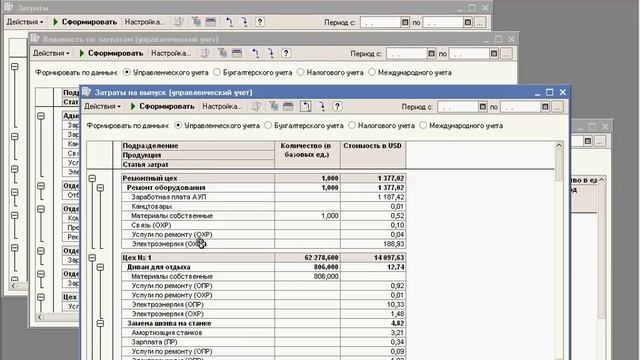Open Период с calendar in back Затраты window
This screenshot has height=360, width=640.
[x=405, y=22]
